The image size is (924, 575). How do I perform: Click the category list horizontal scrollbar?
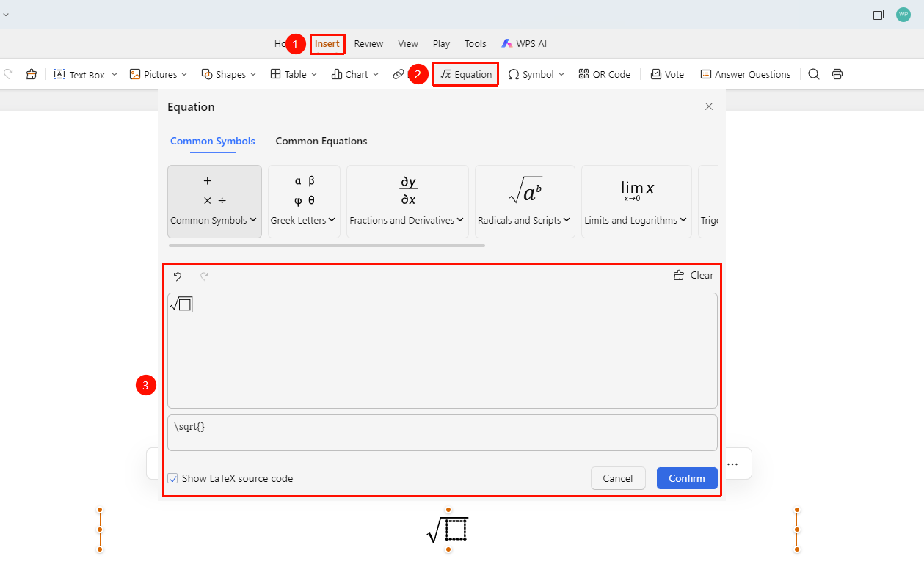[327, 246]
